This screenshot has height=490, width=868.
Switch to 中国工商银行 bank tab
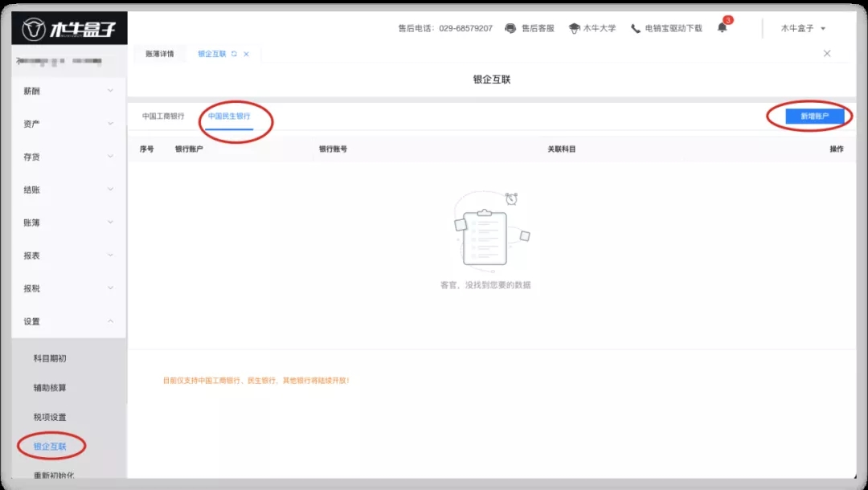(163, 116)
